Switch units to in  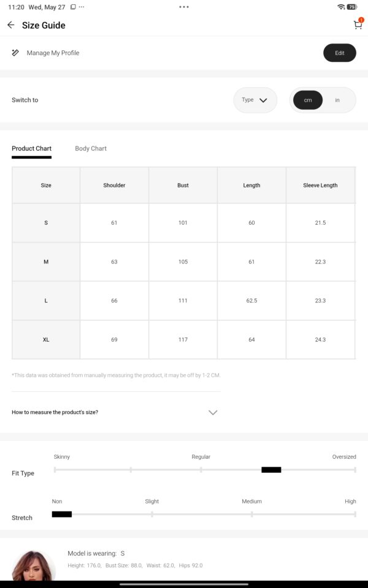(337, 100)
